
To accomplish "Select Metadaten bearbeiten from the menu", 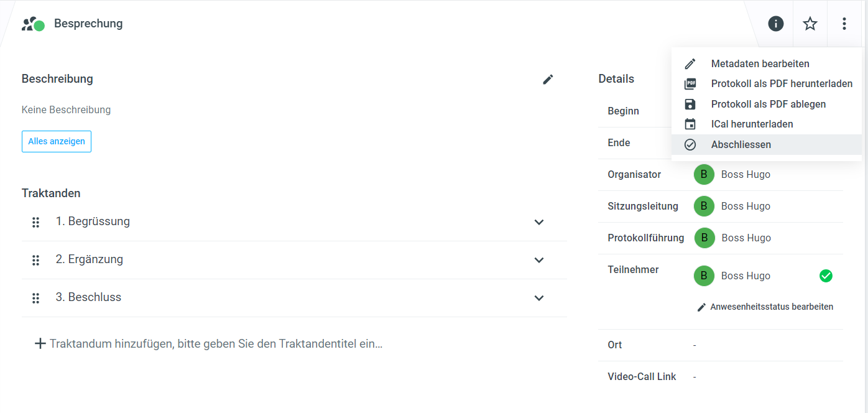I will [760, 63].
